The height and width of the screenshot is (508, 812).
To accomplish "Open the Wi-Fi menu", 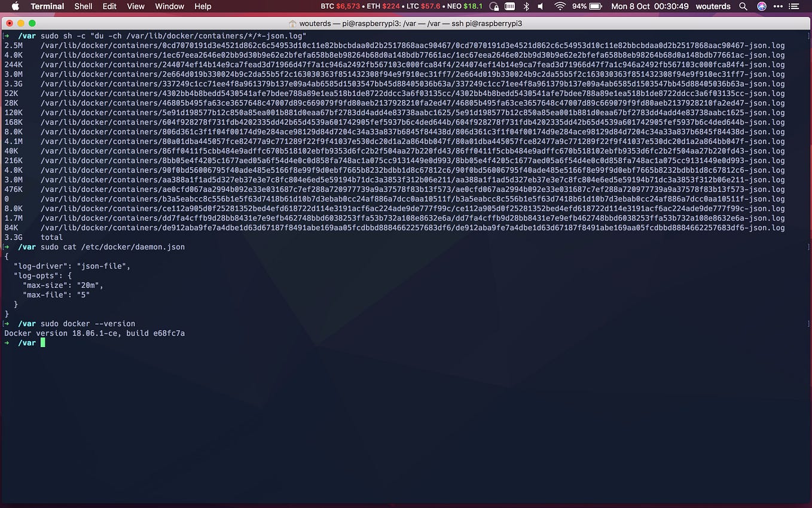I will point(560,7).
